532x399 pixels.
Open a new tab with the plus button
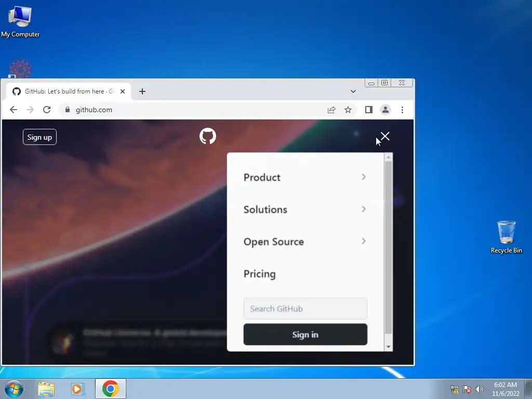142,91
